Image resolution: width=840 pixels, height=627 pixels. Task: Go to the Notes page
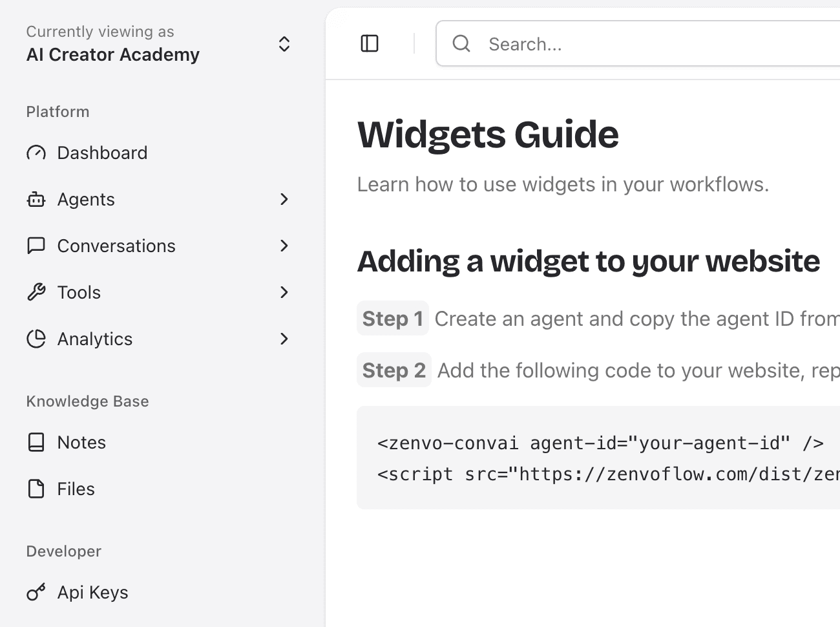tap(81, 442)
